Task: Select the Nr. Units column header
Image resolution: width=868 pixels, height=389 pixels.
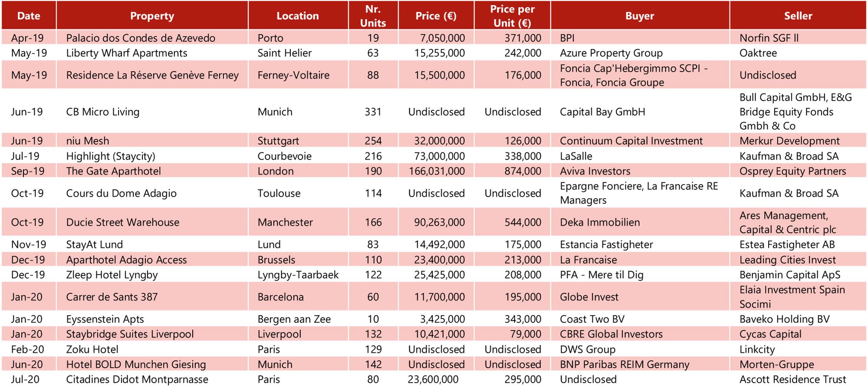Action: click(x=373, y=16)
